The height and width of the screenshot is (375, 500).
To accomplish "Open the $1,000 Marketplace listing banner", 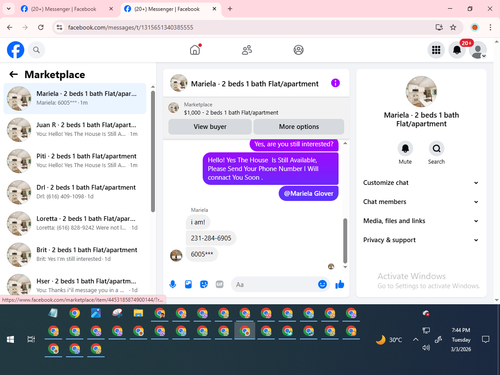I will pos(256,109).
